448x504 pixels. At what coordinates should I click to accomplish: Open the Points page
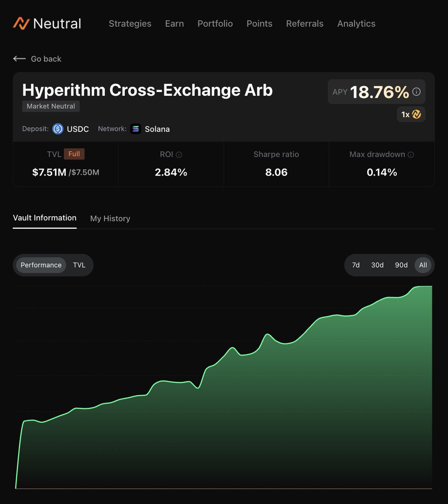[x=259, y=24]
